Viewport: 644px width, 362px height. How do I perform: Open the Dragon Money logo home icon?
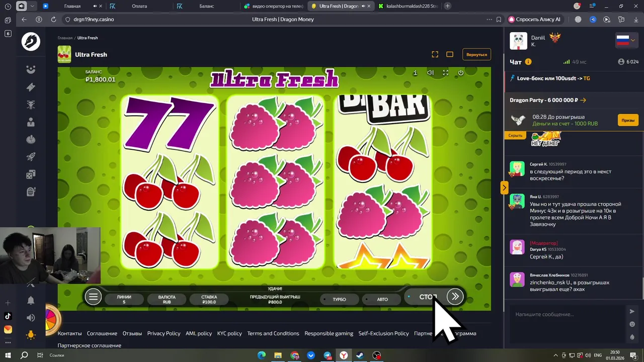31,41
